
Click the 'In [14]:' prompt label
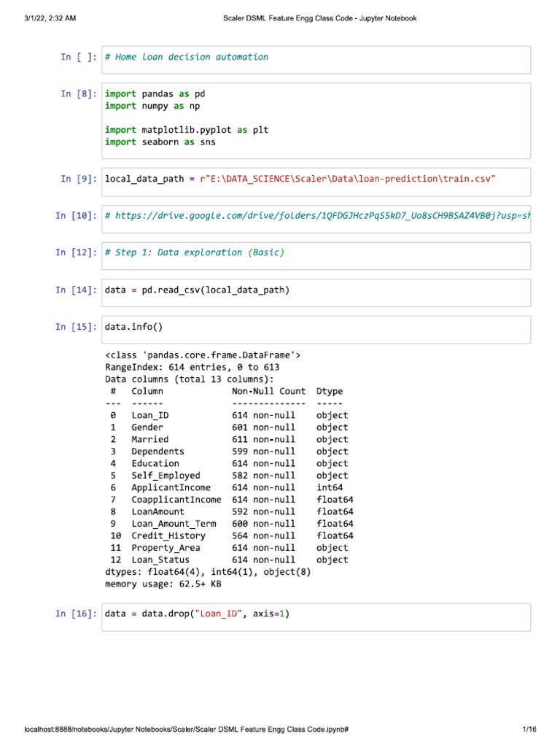(76, 290)
